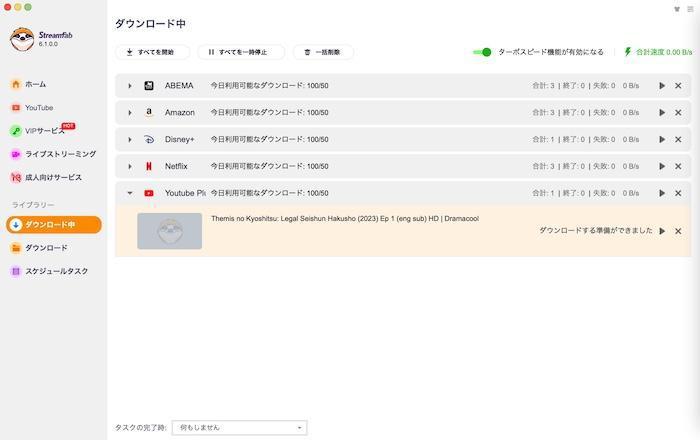Start Netflix group downloads with play icon
Viewport: 700px width, 440px height.
point(662,166)
